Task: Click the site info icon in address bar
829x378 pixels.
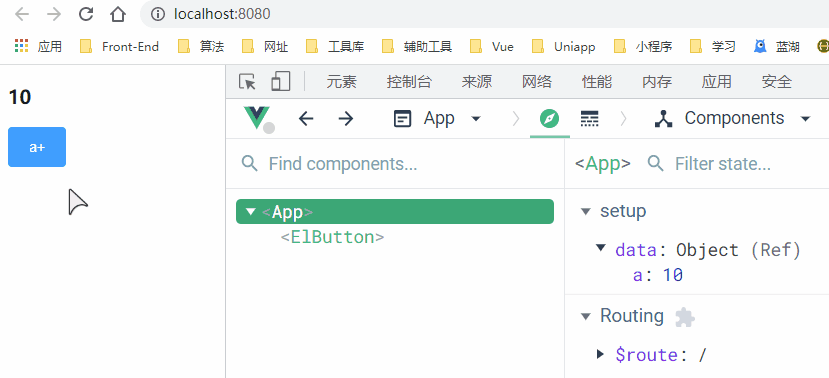Action: (x=158, y=14)
